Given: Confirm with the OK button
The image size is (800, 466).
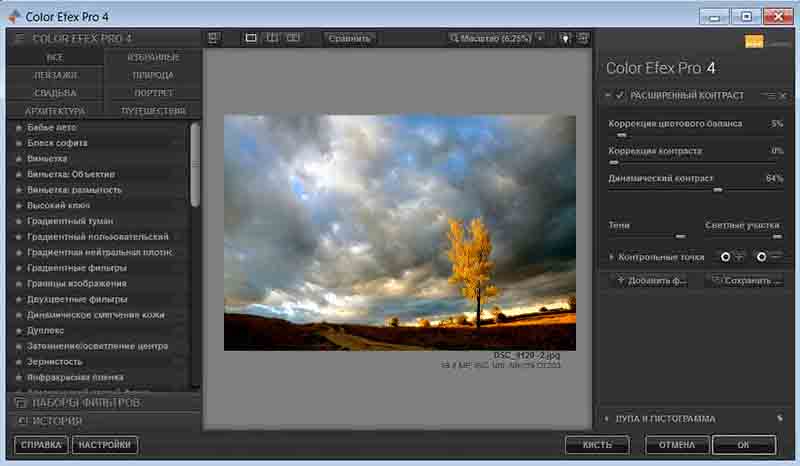Looking at the screenshot, I should click(743, 445).
